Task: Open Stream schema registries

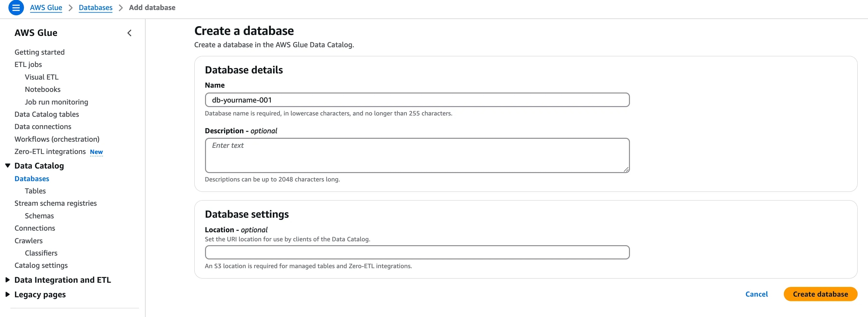Action: (55, 203)
